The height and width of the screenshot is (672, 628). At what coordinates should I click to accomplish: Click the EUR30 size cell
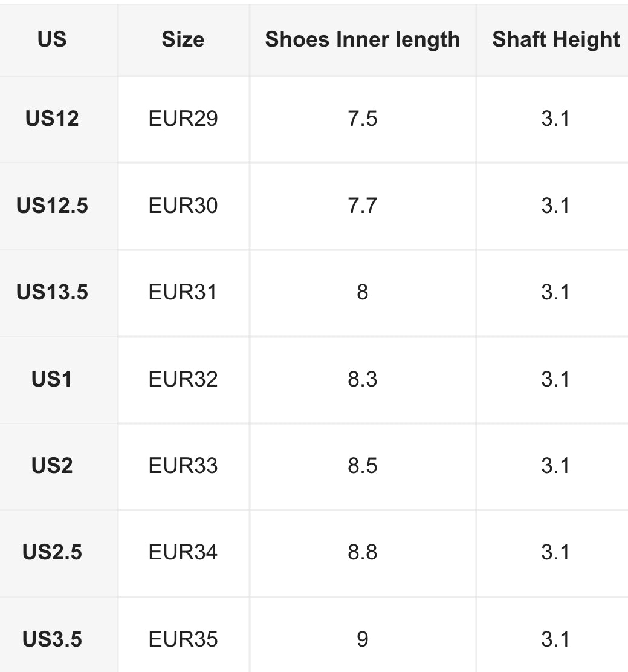(x=183, y=206)
